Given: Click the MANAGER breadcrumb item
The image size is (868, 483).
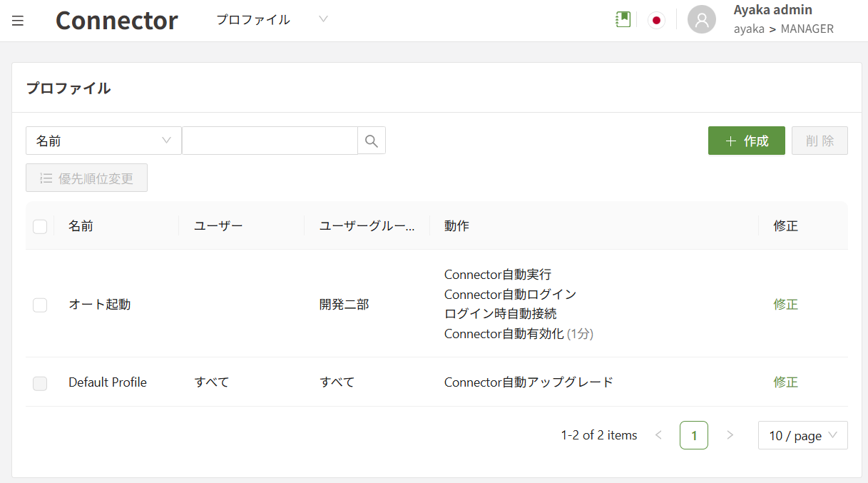Looking at the screenshot, I should [x=807, y=29].
